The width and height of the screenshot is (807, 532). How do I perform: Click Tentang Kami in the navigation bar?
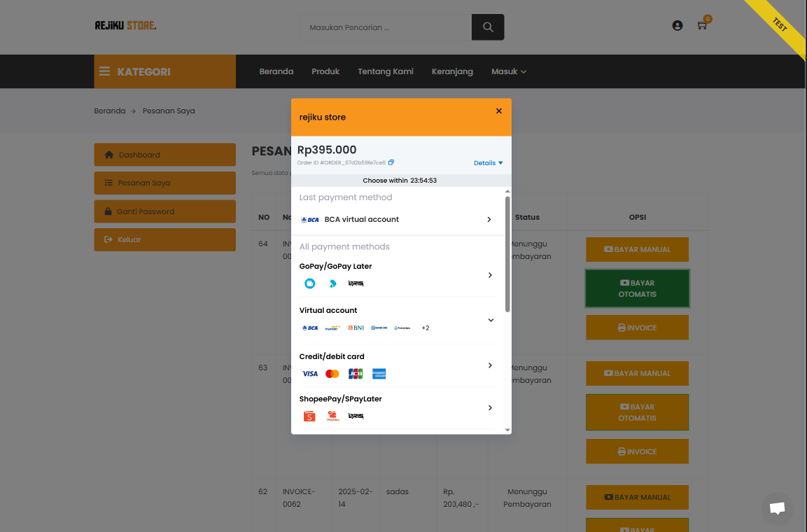pos(385,71)
